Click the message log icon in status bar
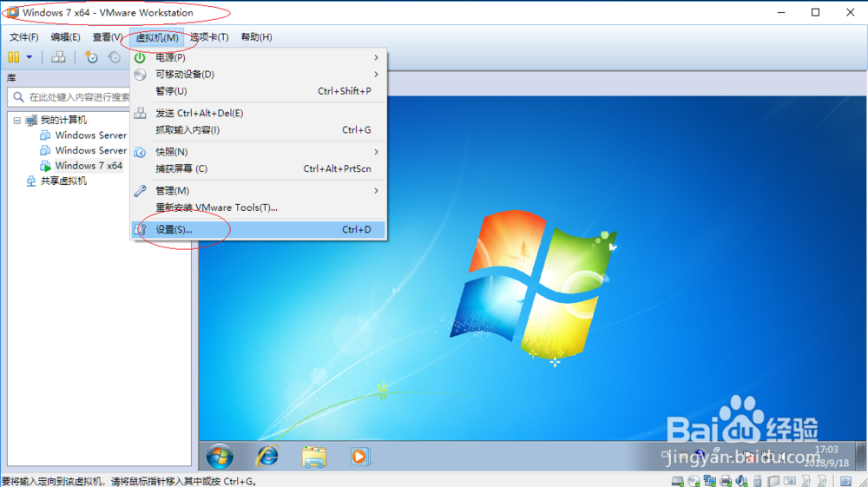Viewport: 868px width, 487px height. (x=845, y=481)
